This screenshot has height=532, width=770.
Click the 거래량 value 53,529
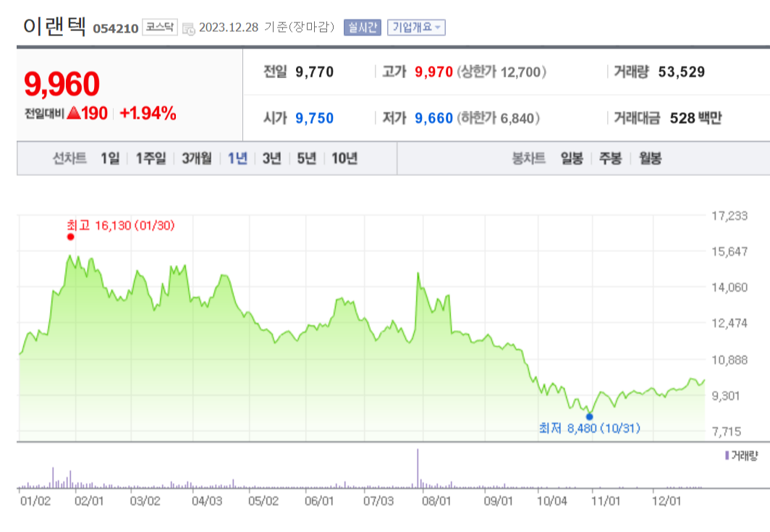681,72
